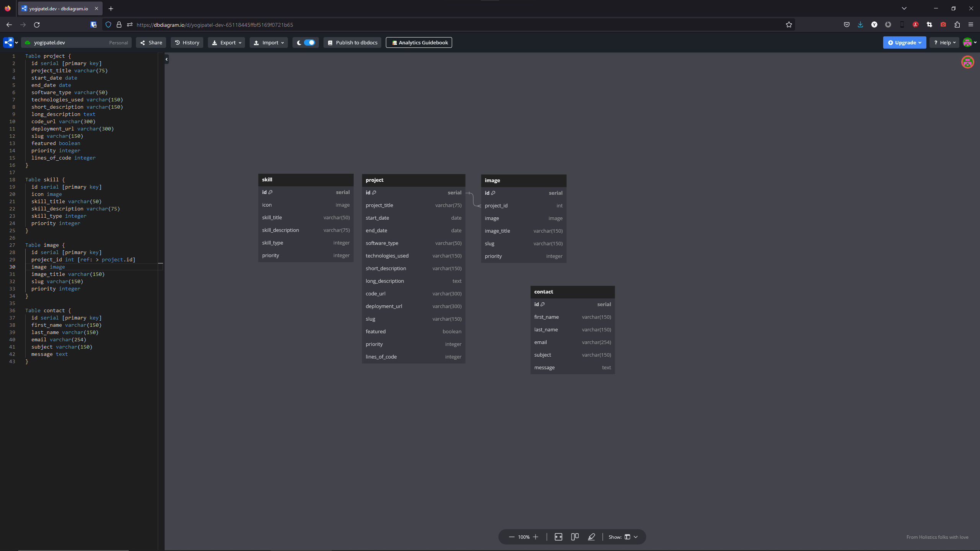
Task: Bookmark this page with star icon
Action: tap(789, 24)
